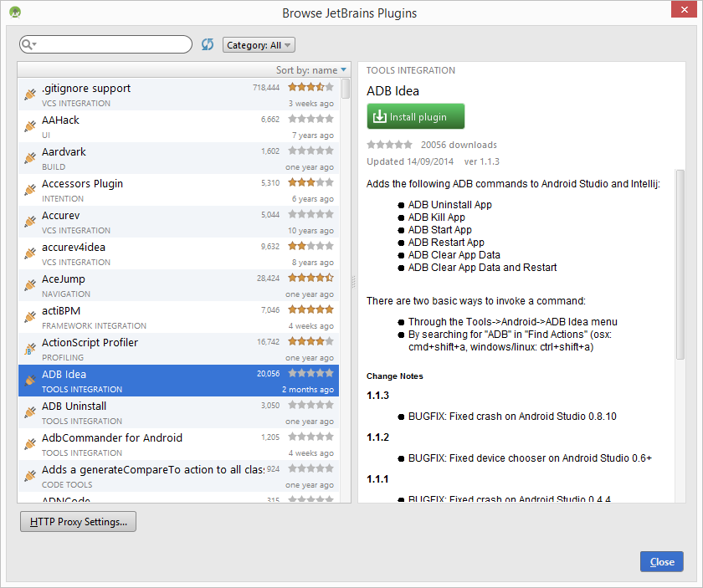Focus the plugin search field
The height and width of the screenshot is (588, 703).
(105, 44)
